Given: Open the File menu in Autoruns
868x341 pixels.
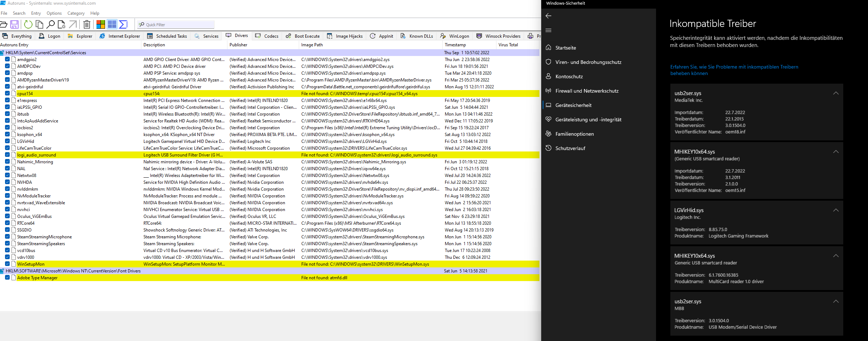Looking at the screenshot, I should pyautogui.click(x=4, y=13).
